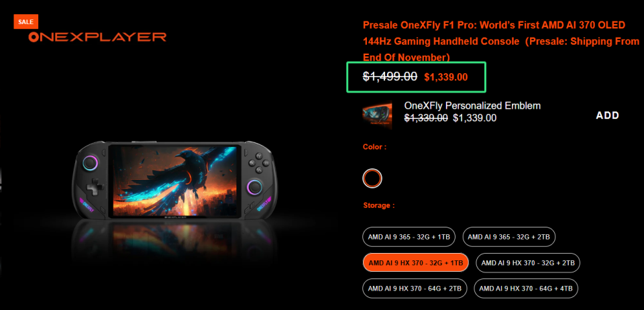Viewport: 644px width, 310px height.
Task: Pick AMD AI 9 HX 370 - 64G + 4TB
Action: 526,288
